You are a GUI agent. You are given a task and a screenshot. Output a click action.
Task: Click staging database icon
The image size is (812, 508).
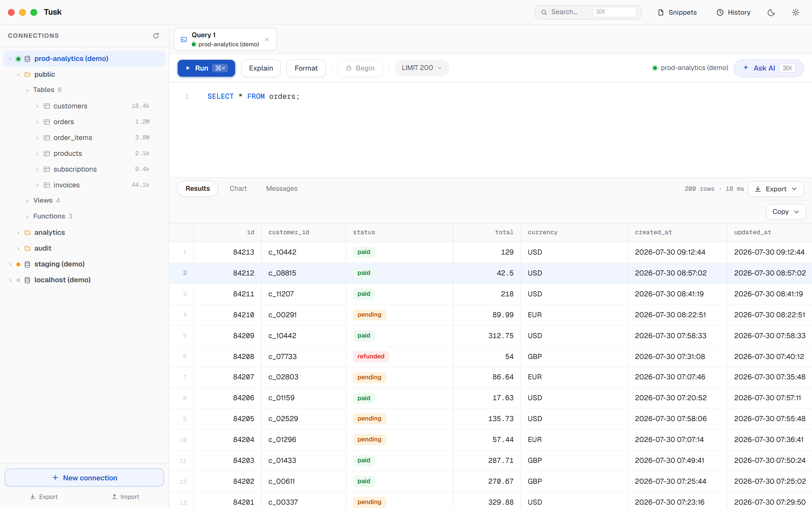coord(28,264)
